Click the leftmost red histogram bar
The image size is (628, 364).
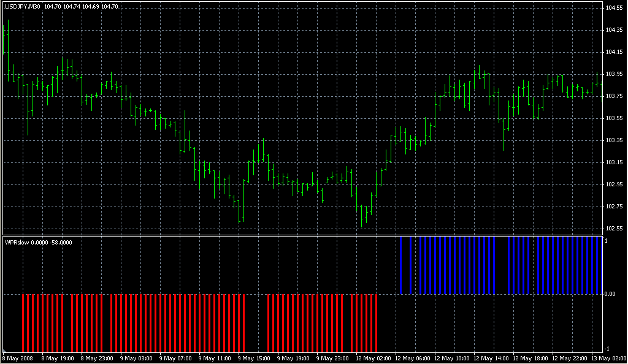pyautogui.click(x=23, y=322)
